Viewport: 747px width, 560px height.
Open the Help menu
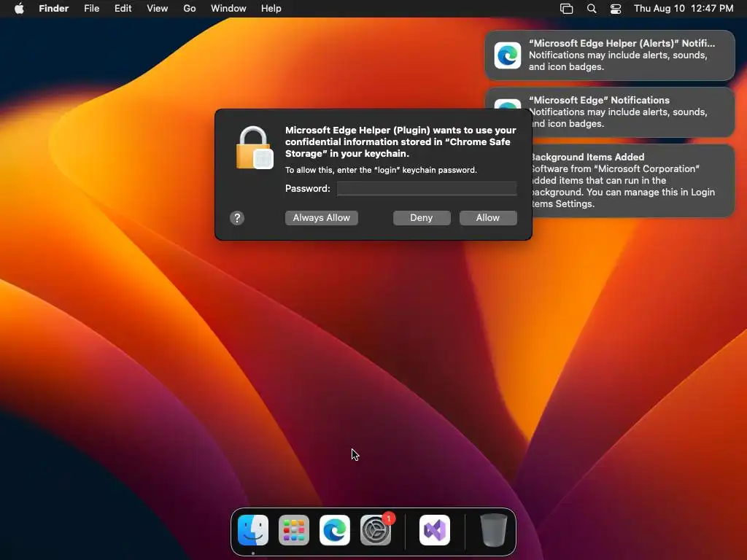(x=271, y=9)
